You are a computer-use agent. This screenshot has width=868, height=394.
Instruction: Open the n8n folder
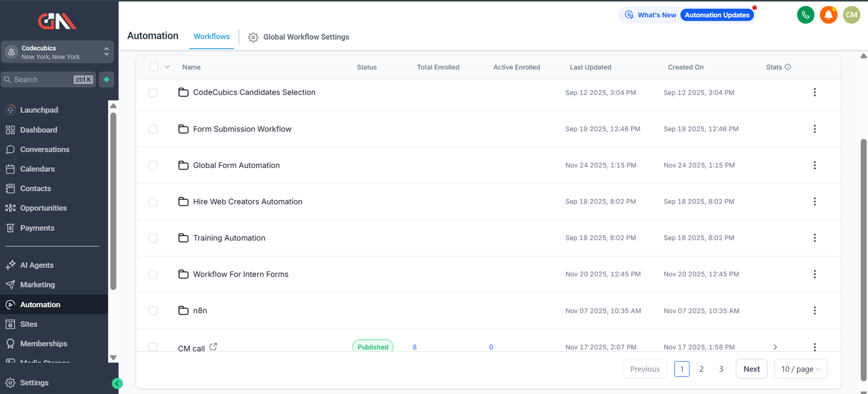click(x=200, y=311)
